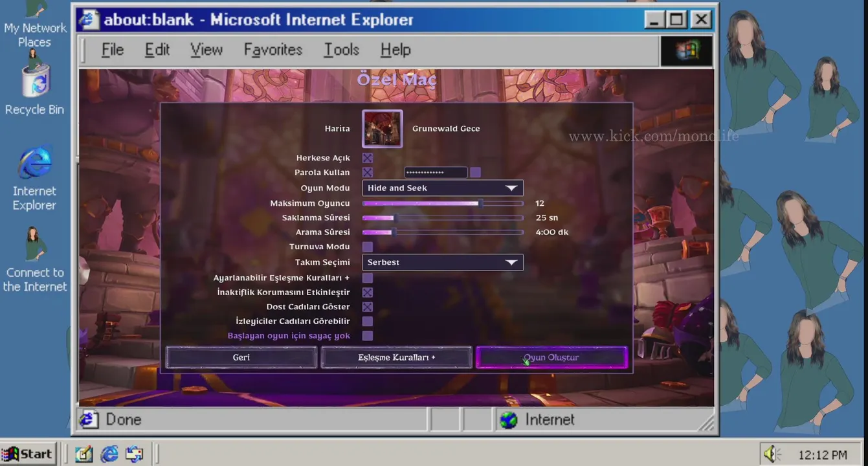Click the password input field
Viewport: 868px width, 466px height.
(x=436, y=172)
